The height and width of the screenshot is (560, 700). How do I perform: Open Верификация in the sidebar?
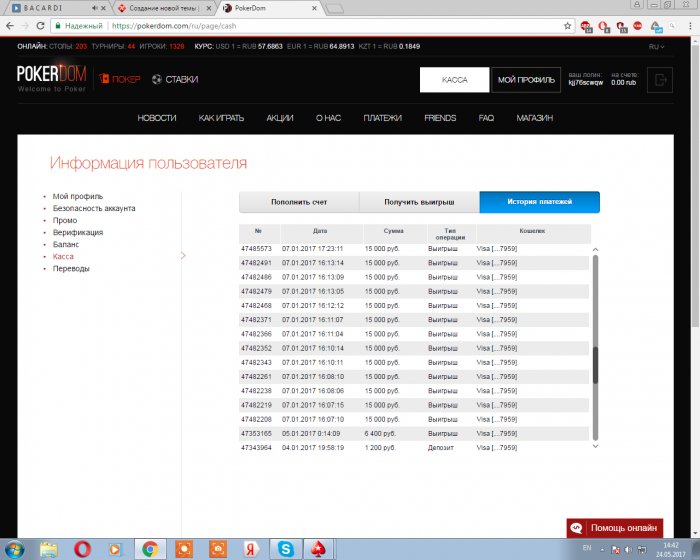pyautogui.click(x=77, y=232)
